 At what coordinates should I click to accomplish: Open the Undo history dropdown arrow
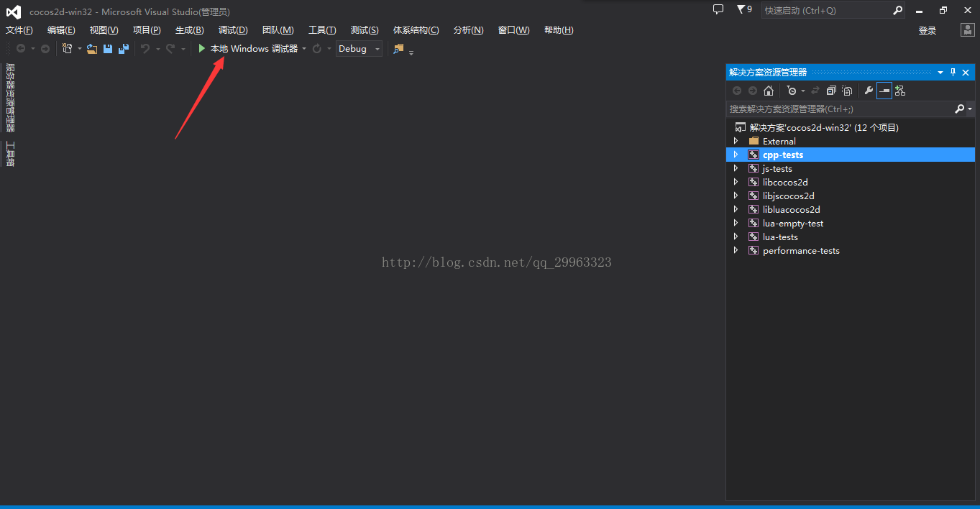pyautogui.click(x=157, y=49)
